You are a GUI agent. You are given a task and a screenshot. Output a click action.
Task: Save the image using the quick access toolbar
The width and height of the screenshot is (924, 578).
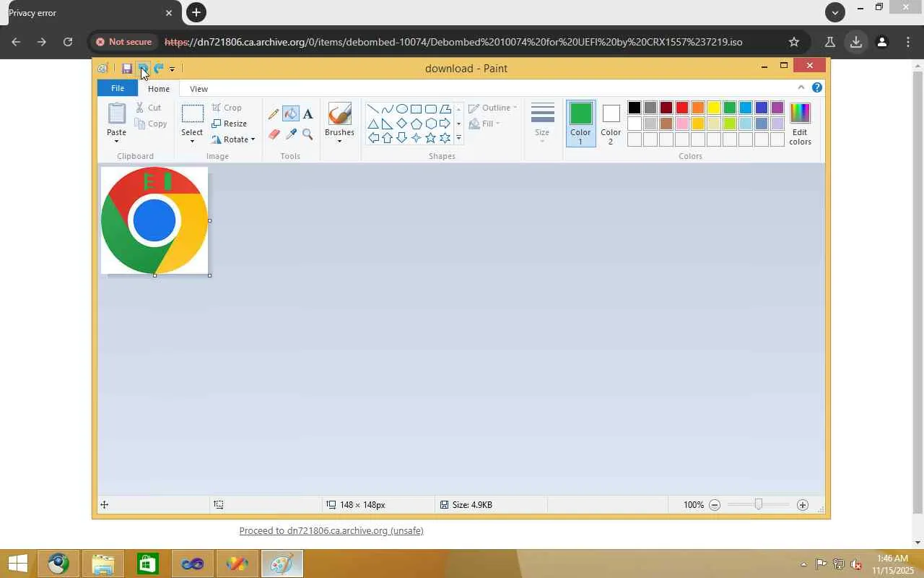pyautogui.click(x=126, y=69)
